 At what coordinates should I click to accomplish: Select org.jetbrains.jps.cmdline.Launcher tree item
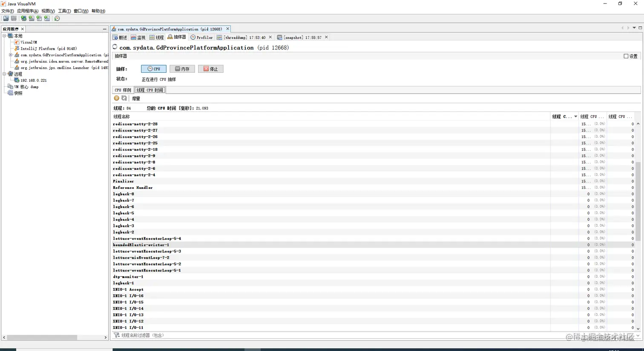pos(61,68)
